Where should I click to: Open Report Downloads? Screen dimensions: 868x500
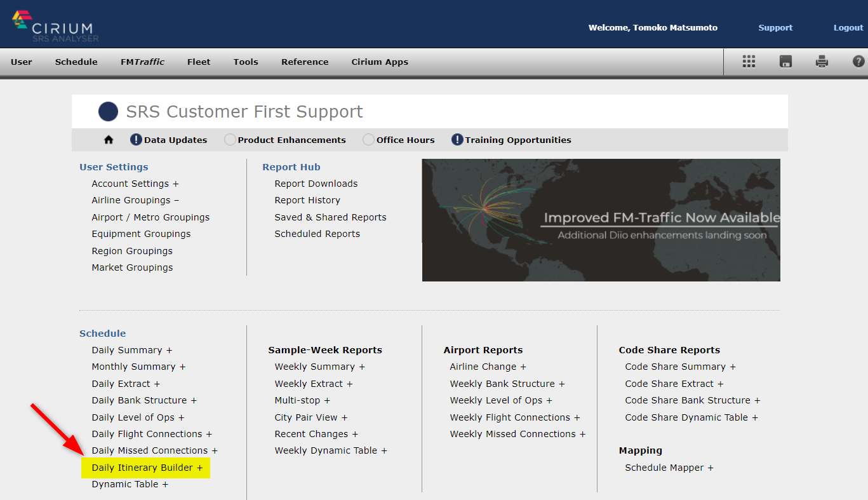[316, 184]
